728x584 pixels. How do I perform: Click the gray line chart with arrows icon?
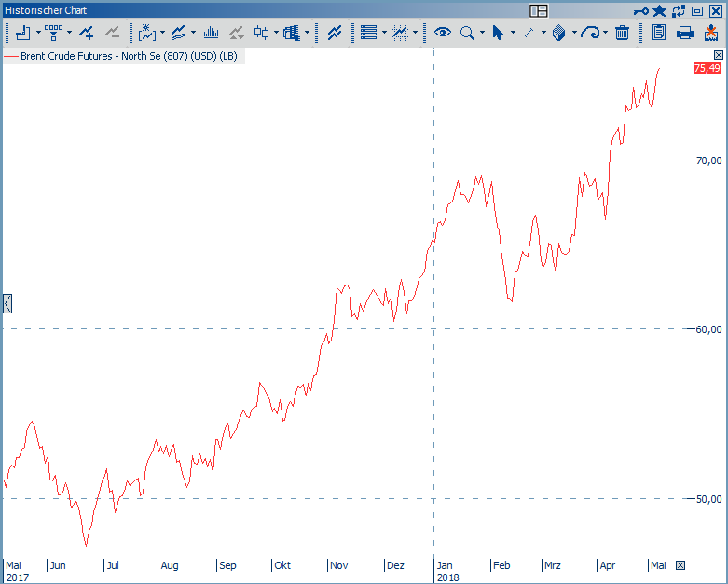tap(237, 33)
